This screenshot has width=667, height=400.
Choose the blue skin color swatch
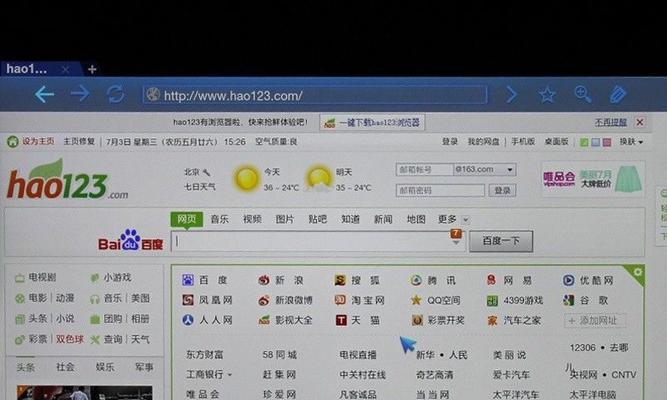(596, 142)
